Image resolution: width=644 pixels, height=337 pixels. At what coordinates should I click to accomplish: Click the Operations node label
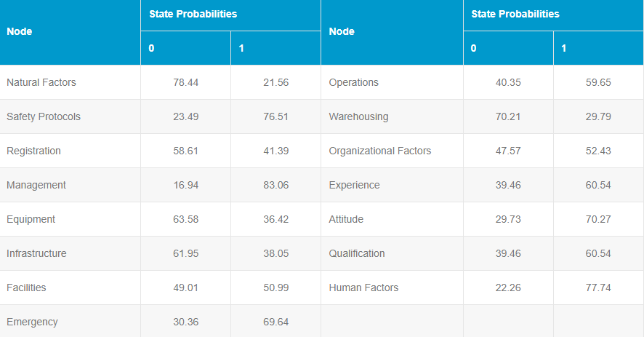click(354, 82)
